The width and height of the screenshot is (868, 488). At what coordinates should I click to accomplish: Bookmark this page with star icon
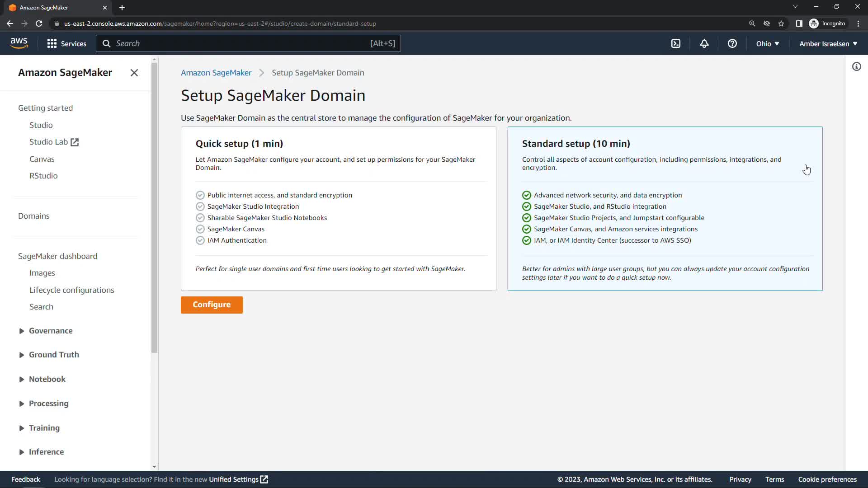click(781, 23)
